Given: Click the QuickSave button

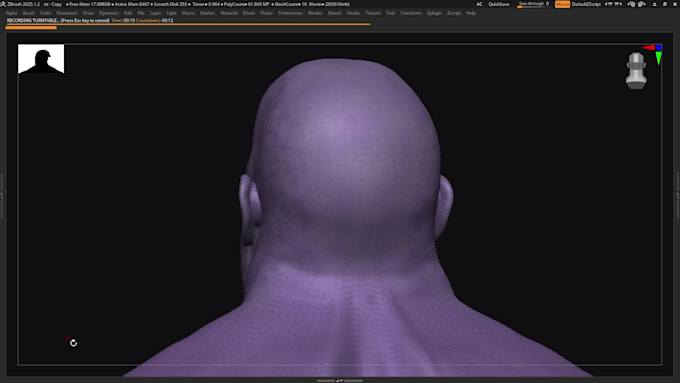Looking at the screenshot, I should click(499, 4).
